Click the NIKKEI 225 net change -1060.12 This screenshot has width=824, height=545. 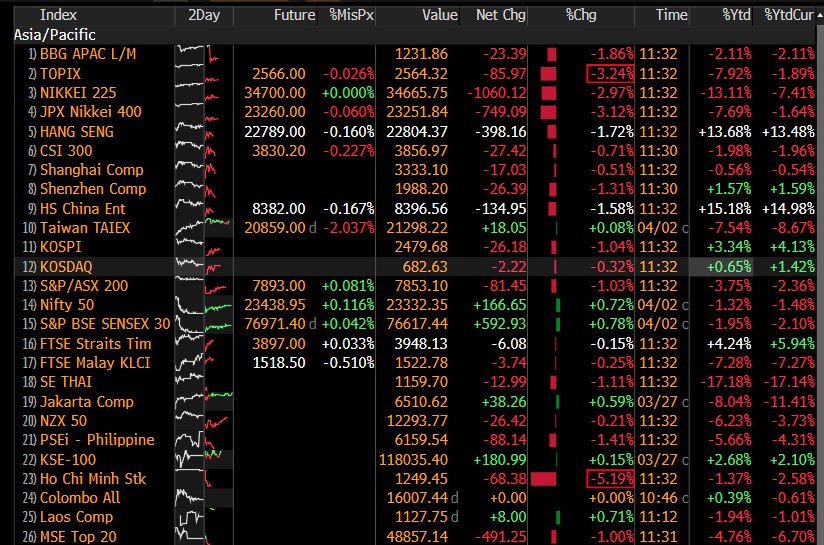(497, 93)
